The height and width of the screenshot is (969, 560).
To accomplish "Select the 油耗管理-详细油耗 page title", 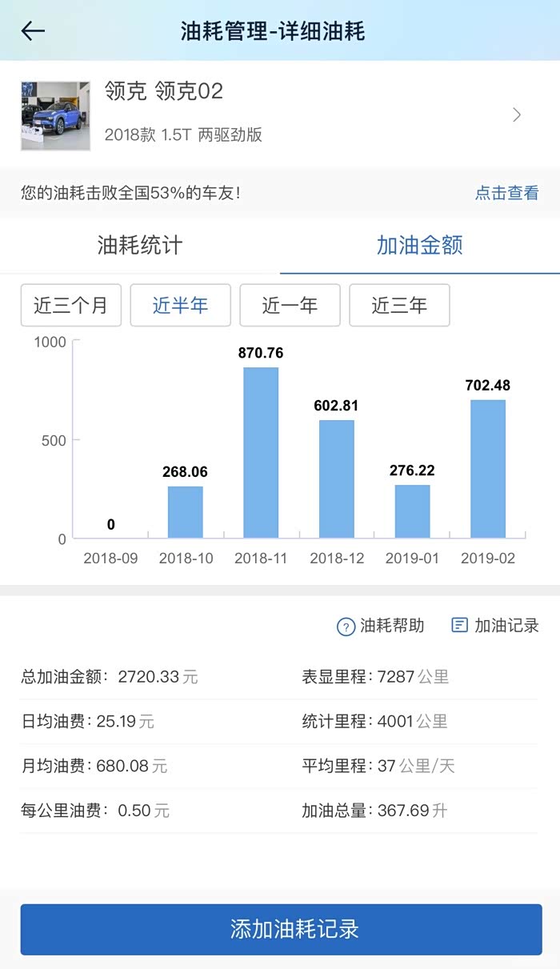I will (273, 31).
